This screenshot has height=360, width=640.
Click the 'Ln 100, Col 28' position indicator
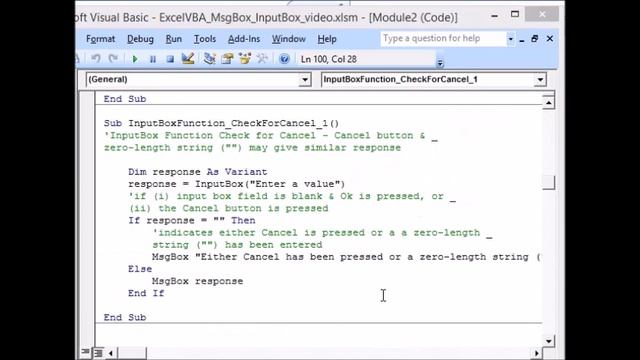329,59
